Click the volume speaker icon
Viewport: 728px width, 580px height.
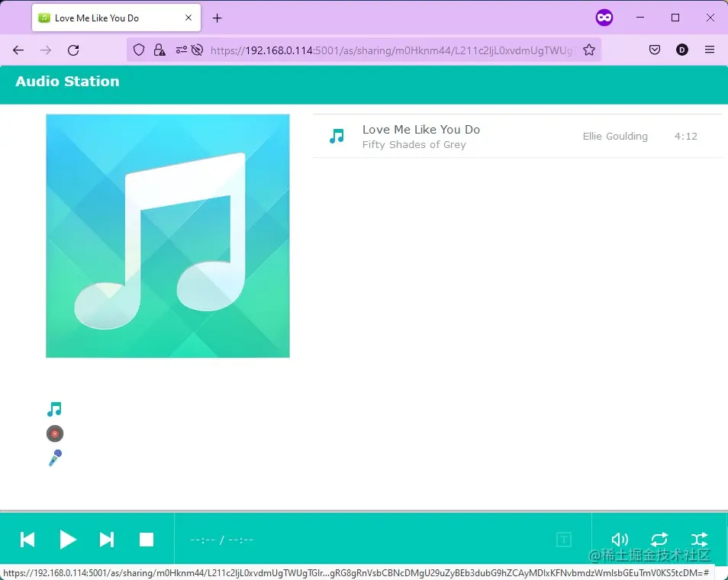point(620,540)
